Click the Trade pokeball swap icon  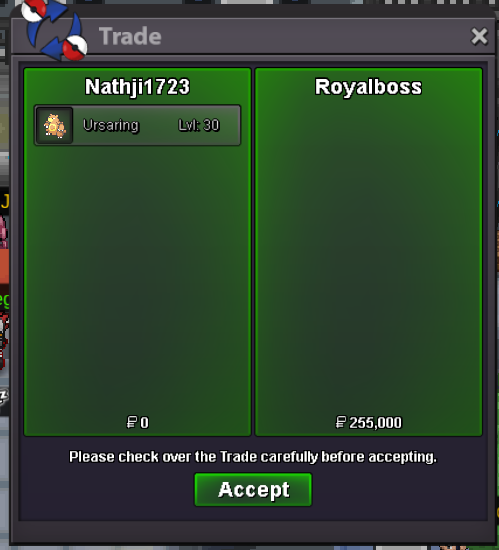[x=54, y=30]
